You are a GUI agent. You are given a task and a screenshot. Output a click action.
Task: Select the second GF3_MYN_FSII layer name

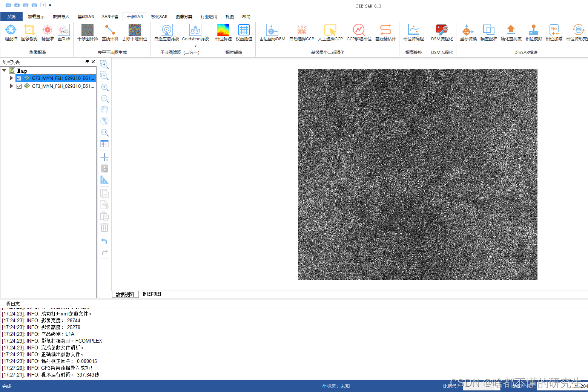(x=63, y=86)
